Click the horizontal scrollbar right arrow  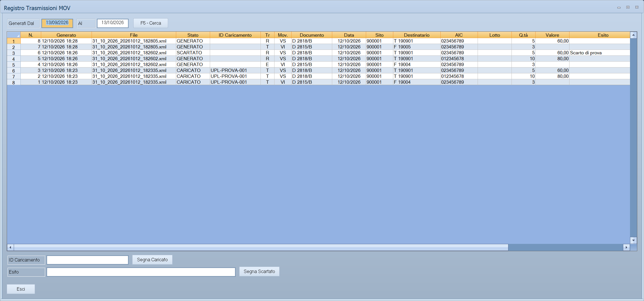point(626,247)
